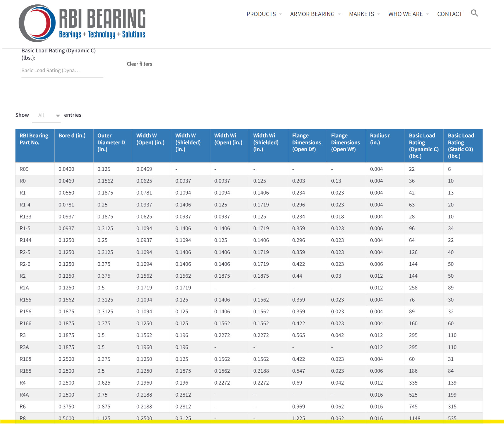Select part number R4 cell
The width and height of the screenshot is (504, 424).
coord(35,383)
